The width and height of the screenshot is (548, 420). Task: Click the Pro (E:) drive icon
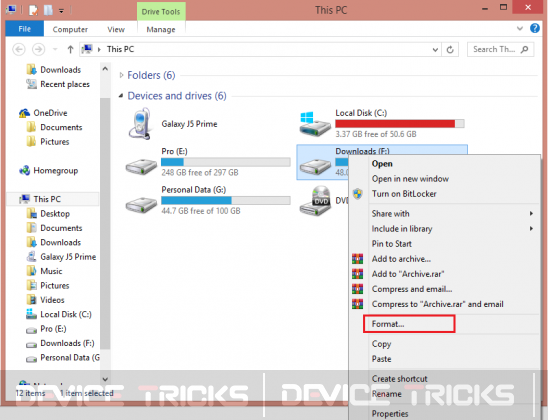click(x=141, y=167)
